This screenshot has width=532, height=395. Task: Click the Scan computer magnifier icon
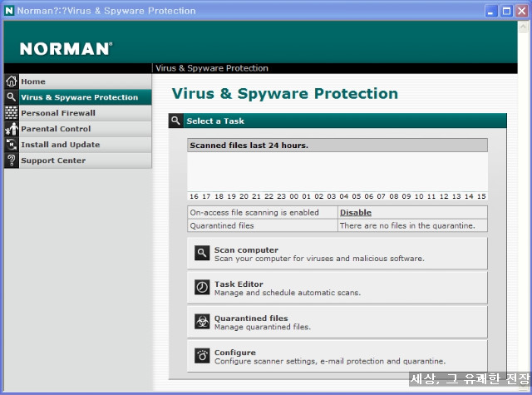point(202,253)
